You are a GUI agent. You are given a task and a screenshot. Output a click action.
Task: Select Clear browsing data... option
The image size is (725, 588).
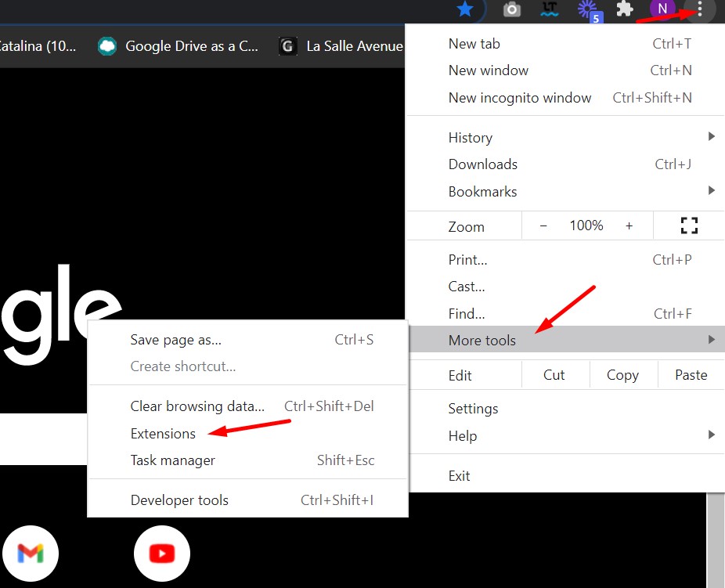pos(248,406)
